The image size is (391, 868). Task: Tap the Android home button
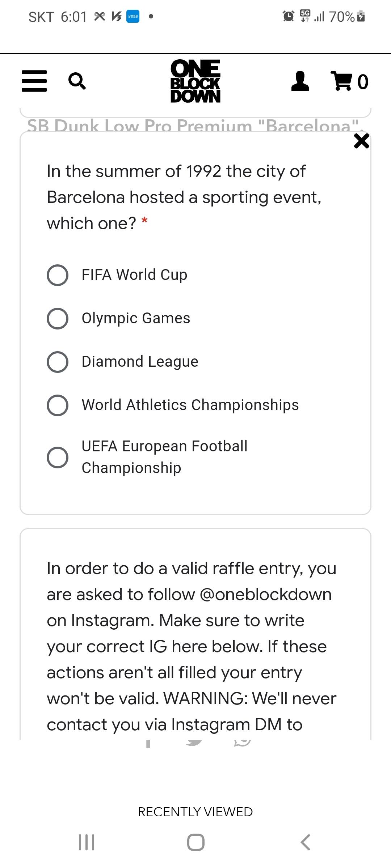coord(195,842)
